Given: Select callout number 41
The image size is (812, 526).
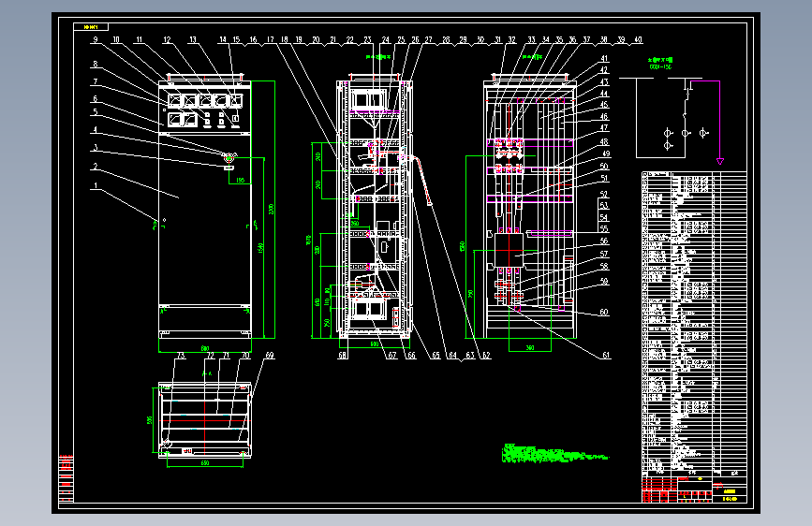Looking at the screenshot, I should [x=604, y=59].
